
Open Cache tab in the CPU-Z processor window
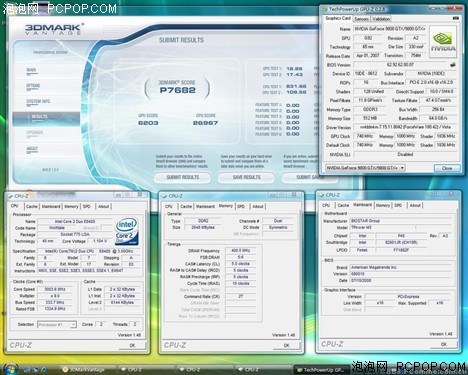pyautogui.click(x=32, y=207)
